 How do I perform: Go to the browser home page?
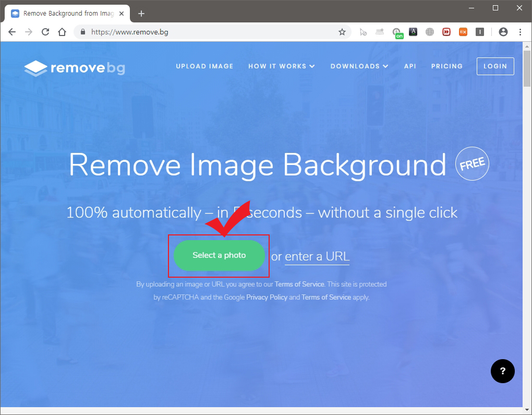[62, 32]
